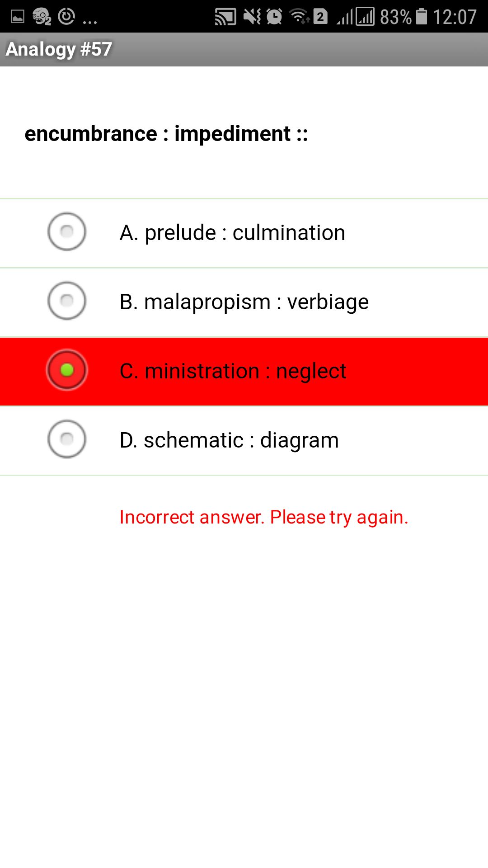Tap the battery level indicator

coord(422,16)
